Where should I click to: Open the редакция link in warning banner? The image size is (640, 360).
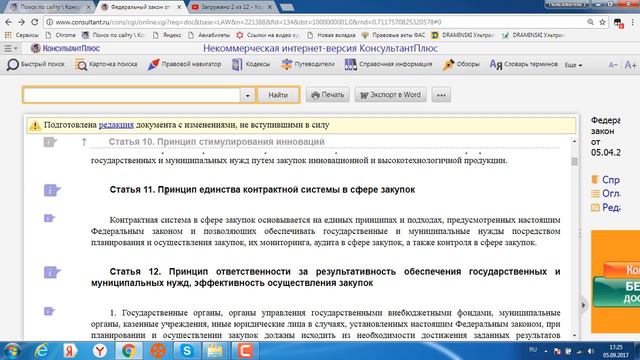(116, 125)
